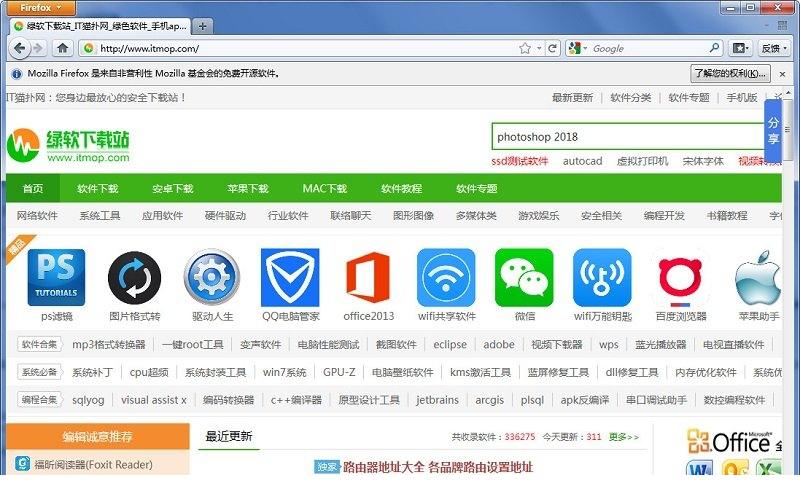Screen dimensions: 800x494
Task: Bookmark page with the star icon
Action: (x=524, y=48)
